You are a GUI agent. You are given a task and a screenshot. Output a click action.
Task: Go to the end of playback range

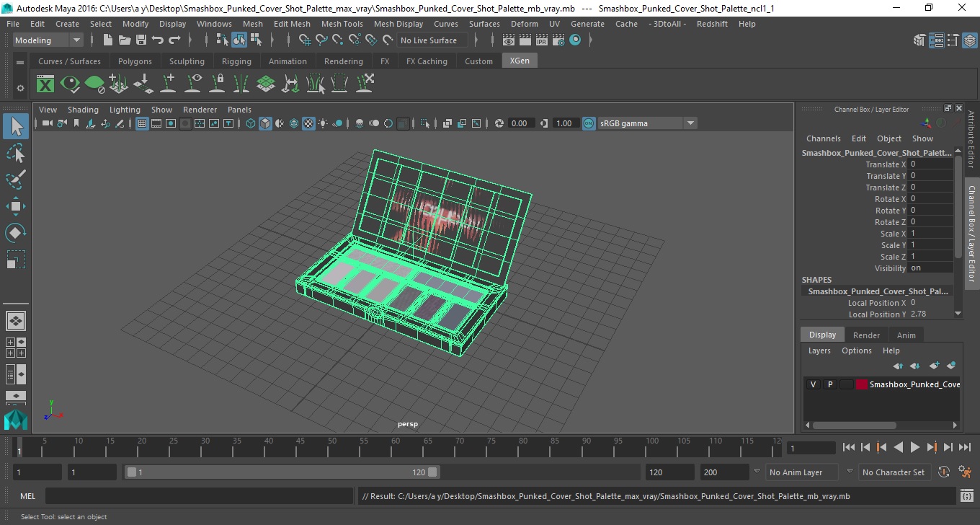[965, 447]
